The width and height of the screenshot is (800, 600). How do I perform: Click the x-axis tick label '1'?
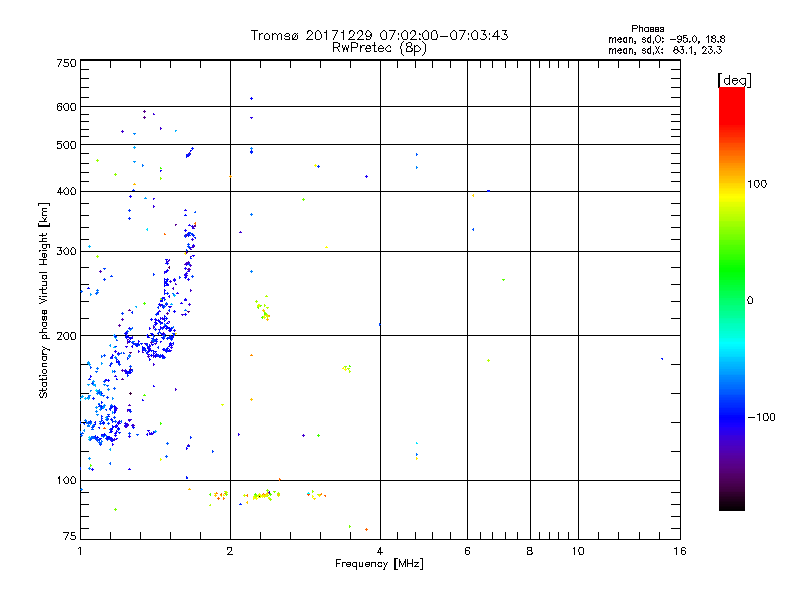coord(80,551)
